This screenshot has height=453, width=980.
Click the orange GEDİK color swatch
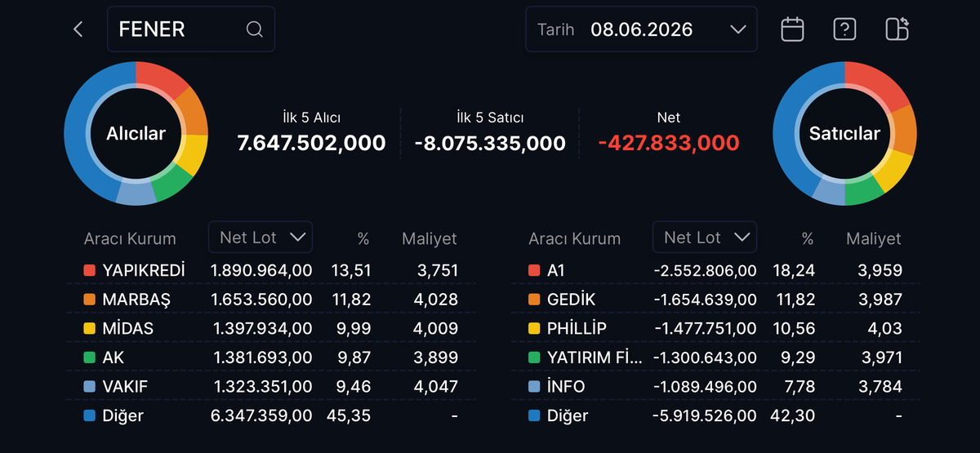534,300
